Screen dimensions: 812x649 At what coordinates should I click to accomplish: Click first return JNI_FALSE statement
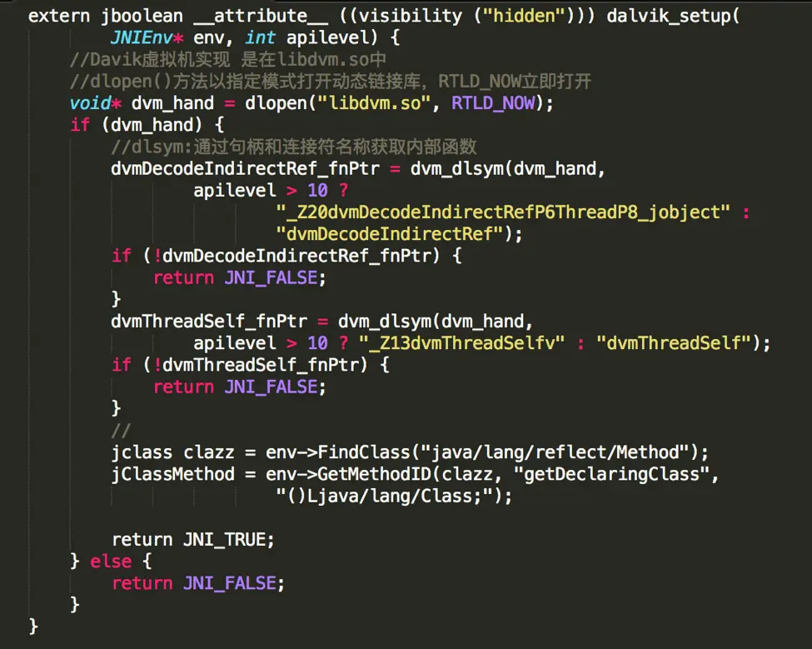[x=240, y=278]
